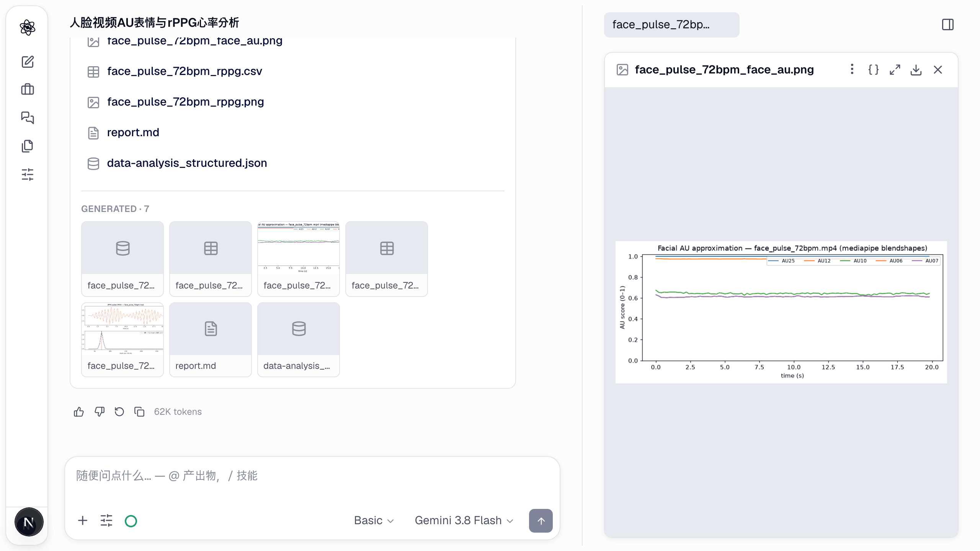View source with the curly braces icon
The height and width of the screenshot is (551, 980).
coord(873,70)
